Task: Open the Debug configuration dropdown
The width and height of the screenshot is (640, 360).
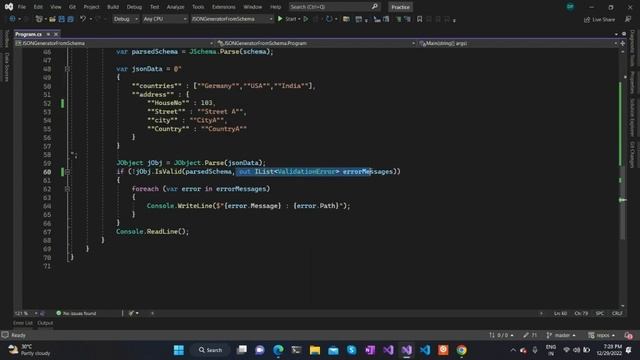Action: (x=126, y=19)
